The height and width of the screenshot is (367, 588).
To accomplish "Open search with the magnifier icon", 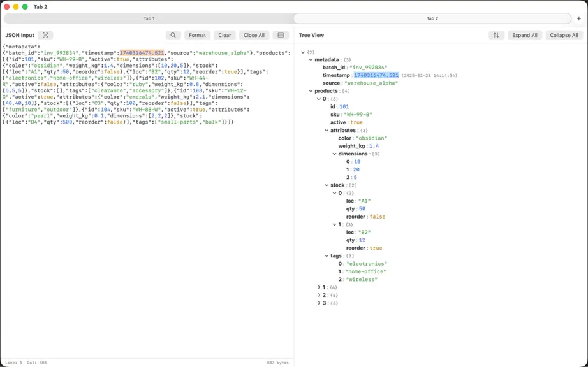I will tap(173, 35).
